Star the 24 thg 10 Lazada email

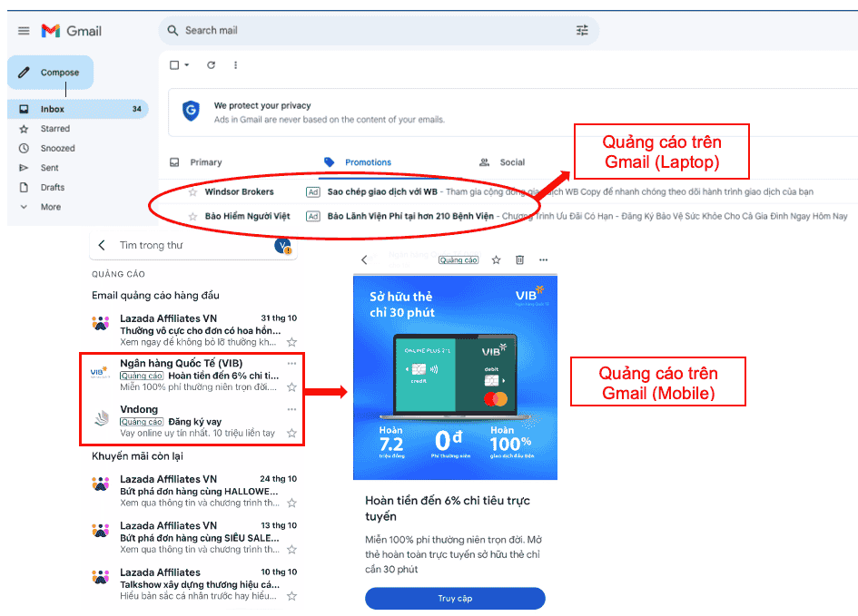pyautogui.click(x=292, y=503)
